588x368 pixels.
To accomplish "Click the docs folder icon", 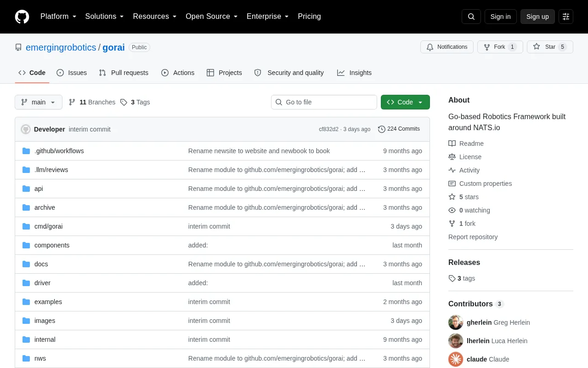I will (x=26, y=264).
